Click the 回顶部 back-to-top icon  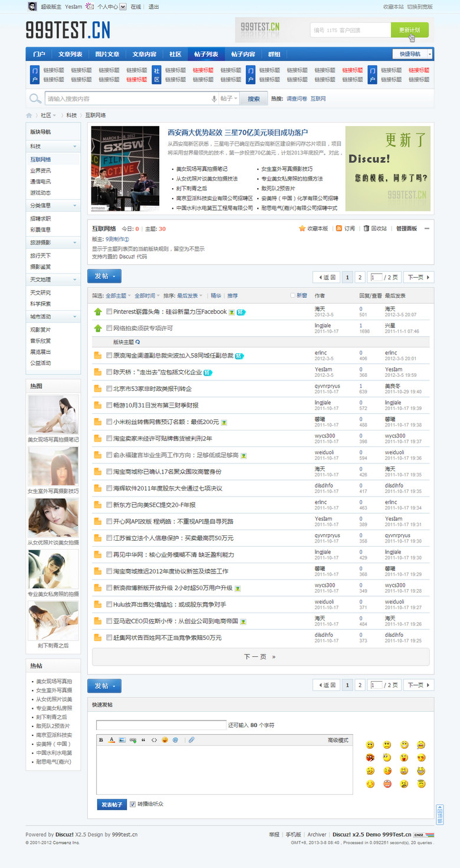439,815
